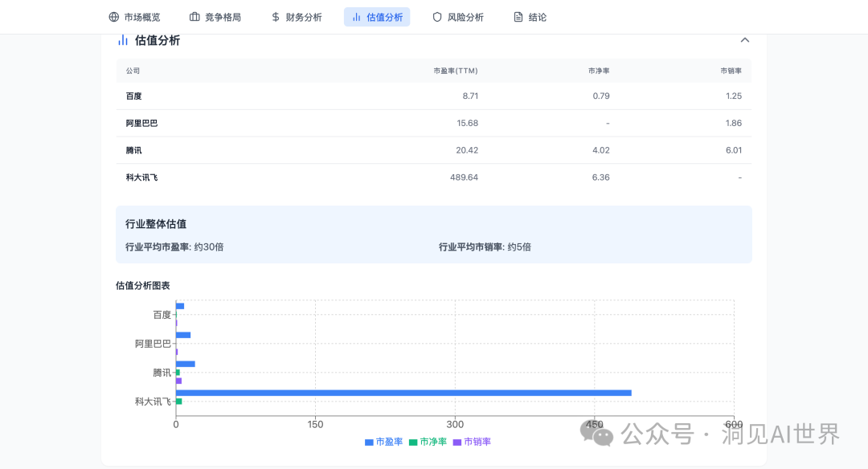Click the shield icon for 风险分析

437,17
